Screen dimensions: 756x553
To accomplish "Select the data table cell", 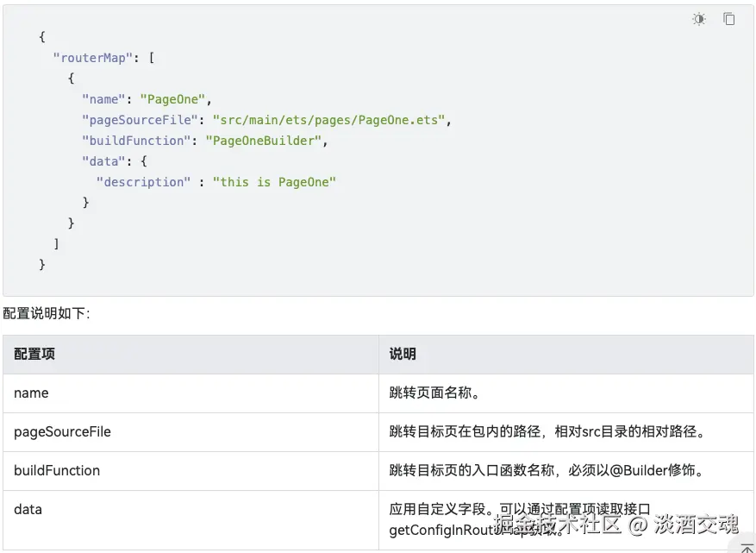I will click(x=28, y=509).
